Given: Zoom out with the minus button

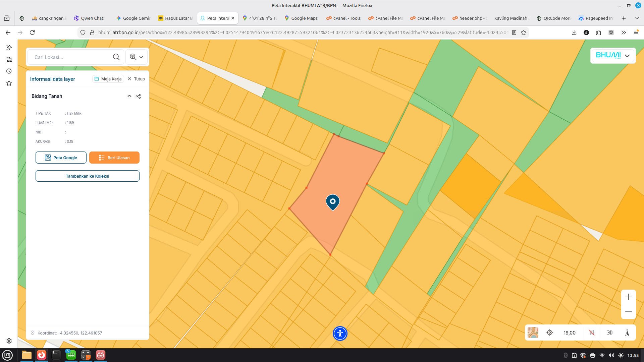Looking at the screenshot, I should [x=628, y=312].
